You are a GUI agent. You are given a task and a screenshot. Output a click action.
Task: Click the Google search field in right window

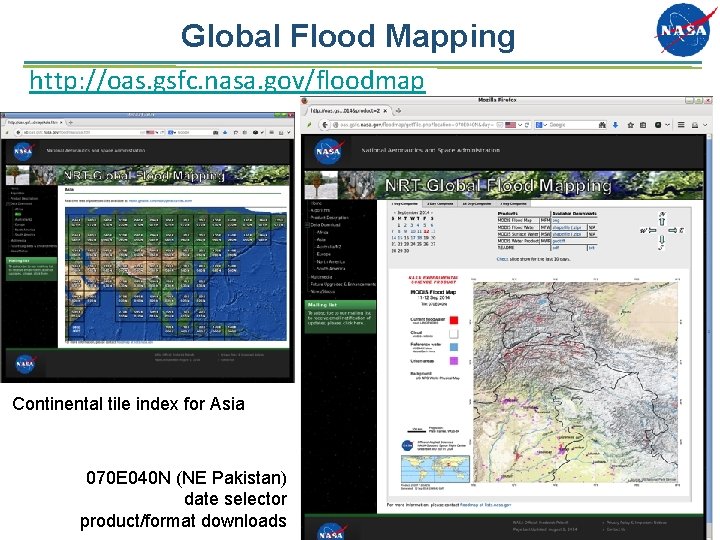click(569, 125)
